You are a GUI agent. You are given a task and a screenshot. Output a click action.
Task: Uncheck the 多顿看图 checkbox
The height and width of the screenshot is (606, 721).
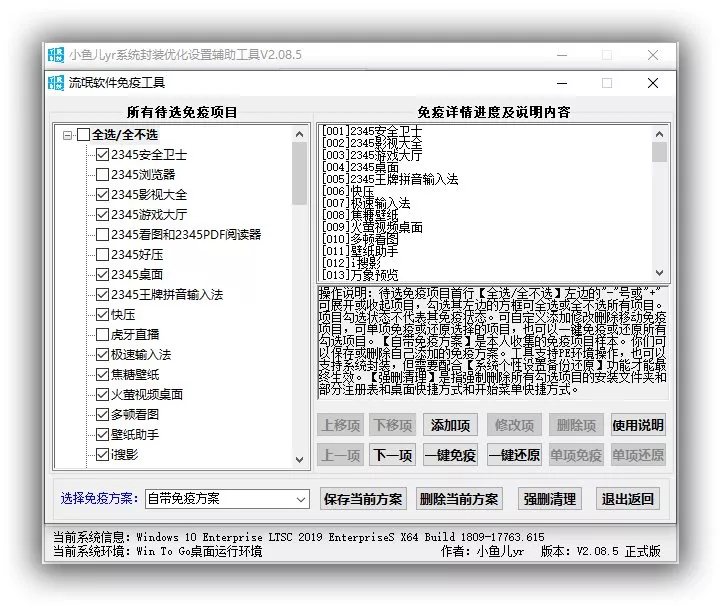click(102, 415)
